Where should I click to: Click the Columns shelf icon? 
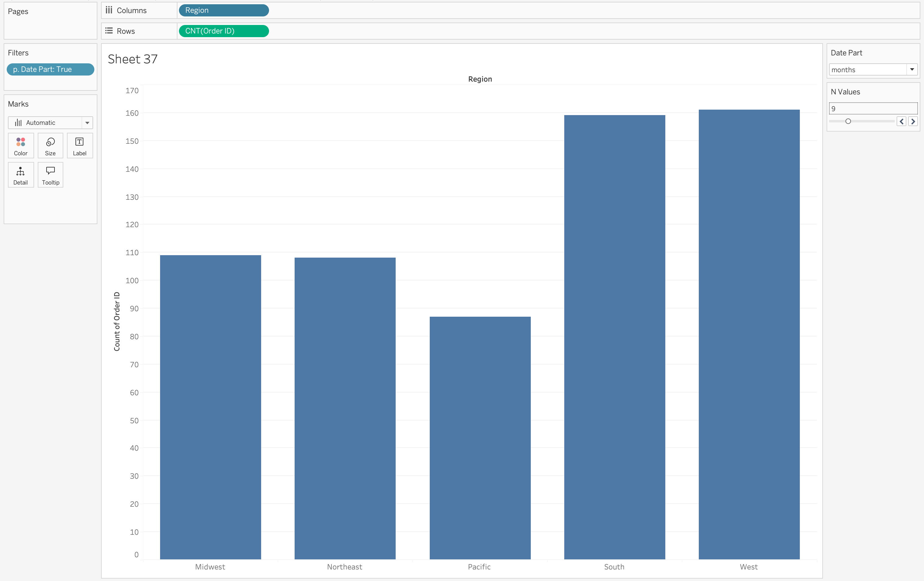pos(109,10)
